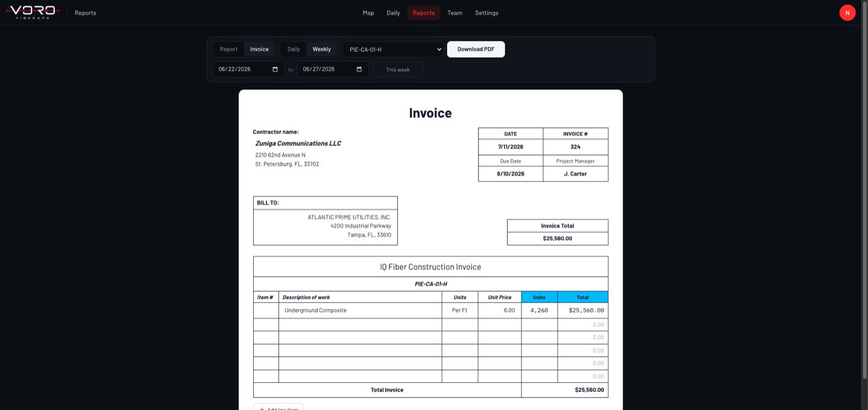This screenshot has width=868, height=410.
Task: Click the blue Units column header
Action: click(539, 297)
